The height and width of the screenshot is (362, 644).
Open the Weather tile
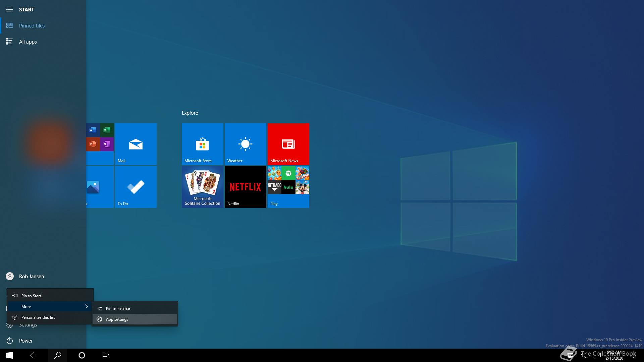[x=246, y=144]
